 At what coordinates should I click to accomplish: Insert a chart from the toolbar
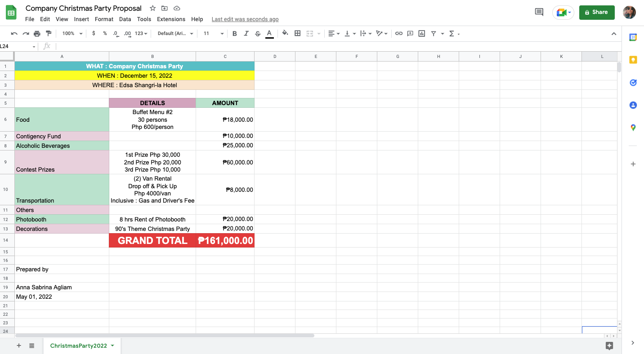(422, 34)
